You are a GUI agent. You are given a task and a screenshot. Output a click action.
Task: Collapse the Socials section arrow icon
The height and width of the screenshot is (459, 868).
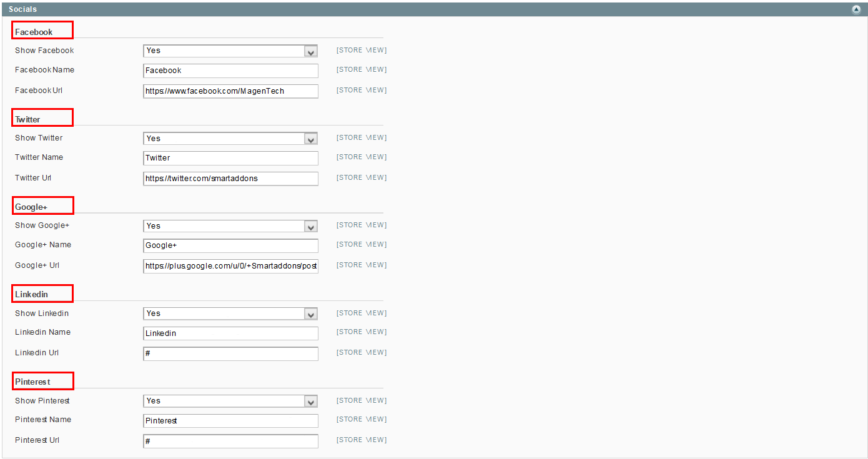click(x=856, y=9)
